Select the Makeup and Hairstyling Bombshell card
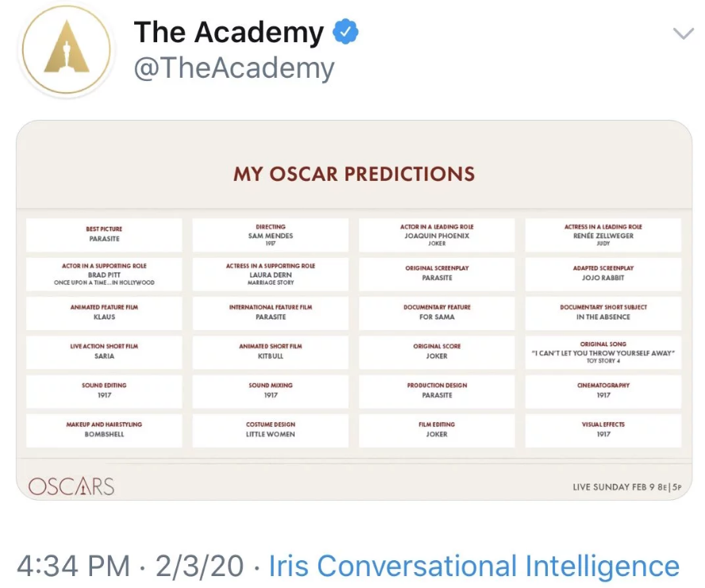 tap(104, 430)
